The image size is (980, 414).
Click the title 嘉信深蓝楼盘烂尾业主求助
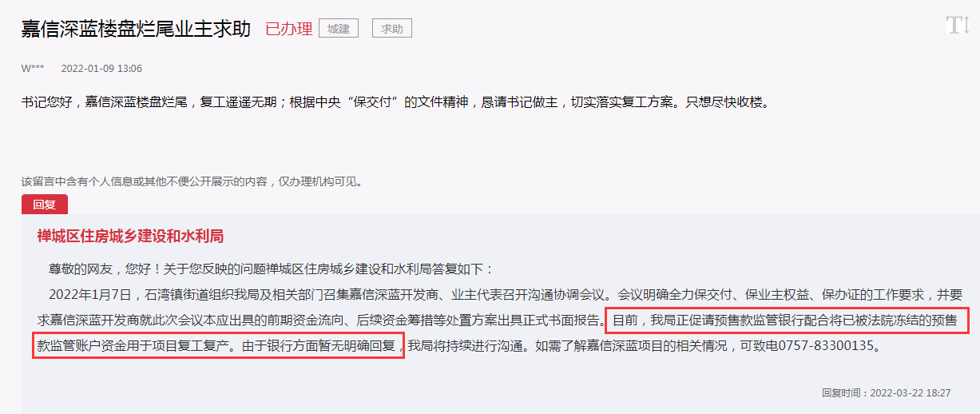[136, 30]
